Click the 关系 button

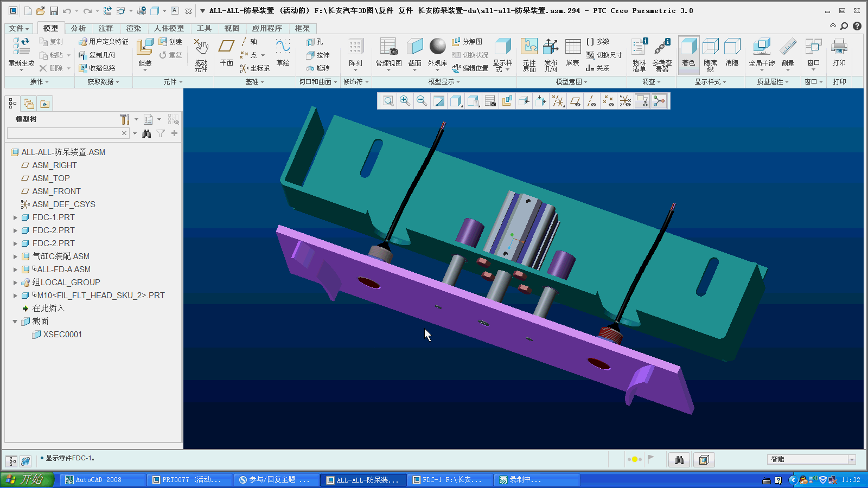point(597,68)
